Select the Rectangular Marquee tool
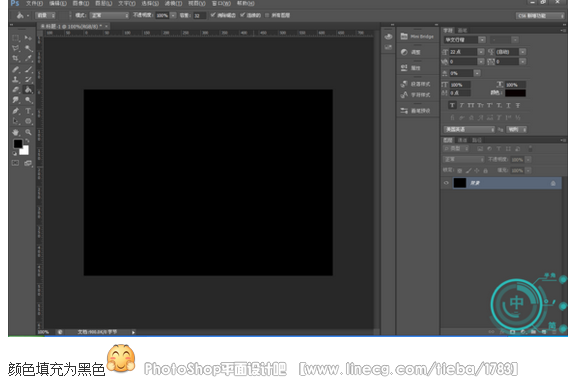 16,38
